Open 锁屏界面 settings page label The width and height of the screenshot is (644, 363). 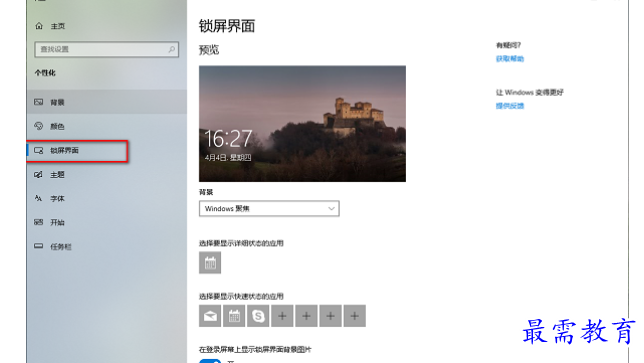64,150
